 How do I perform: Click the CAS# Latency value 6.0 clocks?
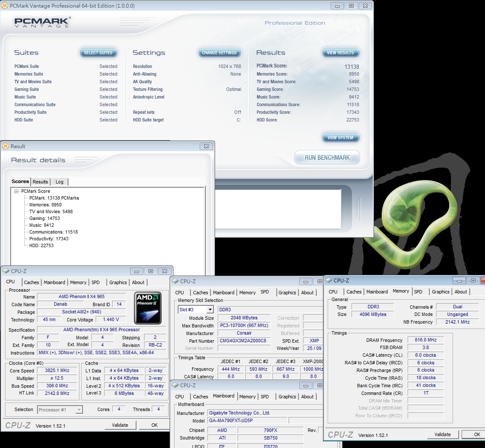(x=425, y=355)
